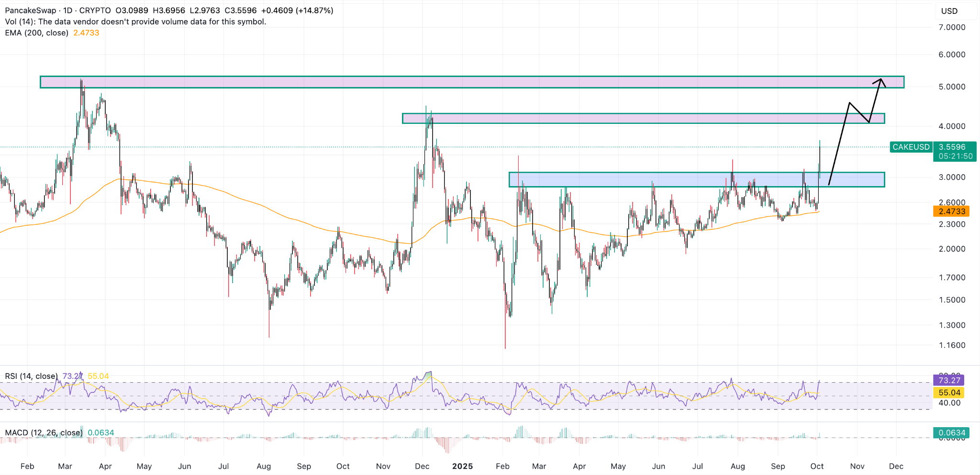
Task: Click the 40.00 RSI scale label
Action: [x=949, y=403]
